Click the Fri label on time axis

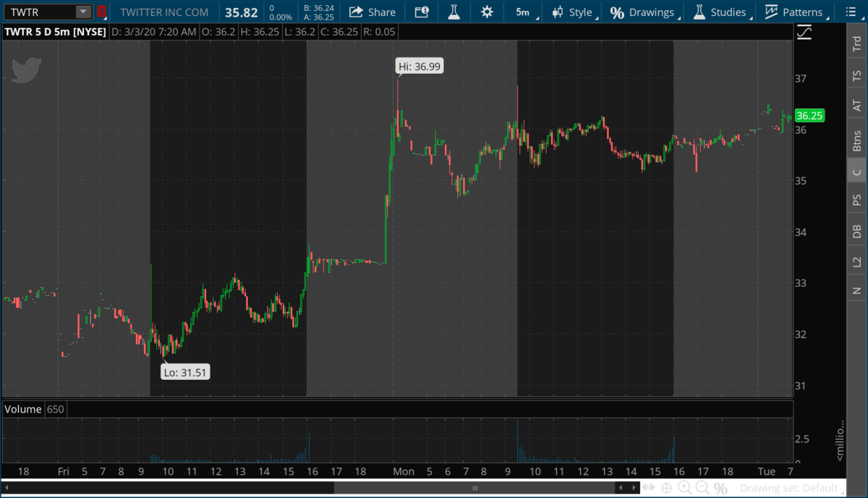(64, 472)
